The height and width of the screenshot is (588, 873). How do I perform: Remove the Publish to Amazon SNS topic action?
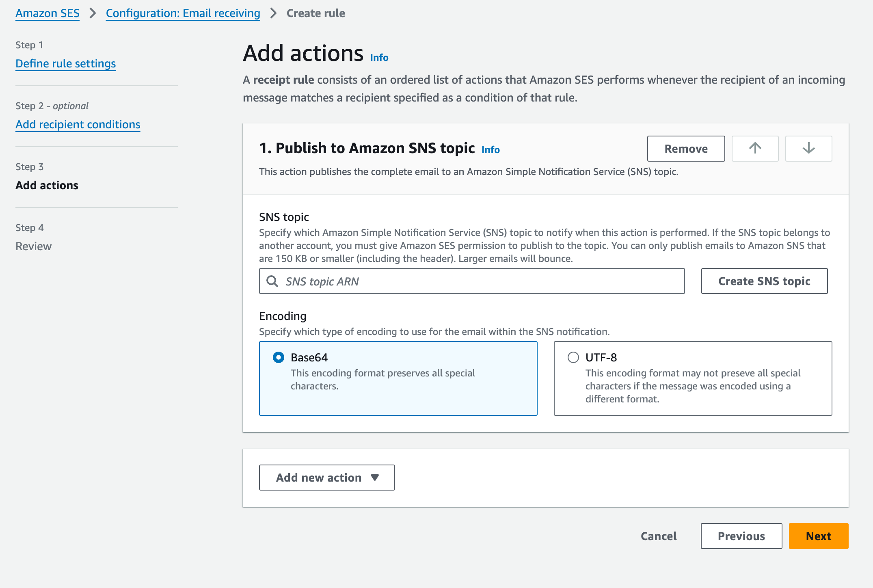[x=686, y=149]
